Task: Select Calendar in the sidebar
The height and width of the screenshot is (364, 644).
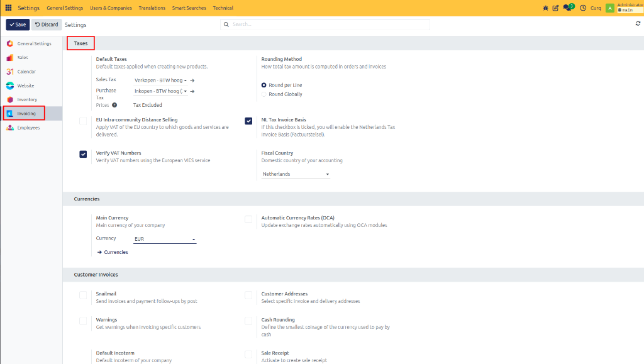Action: pos(26,72)
